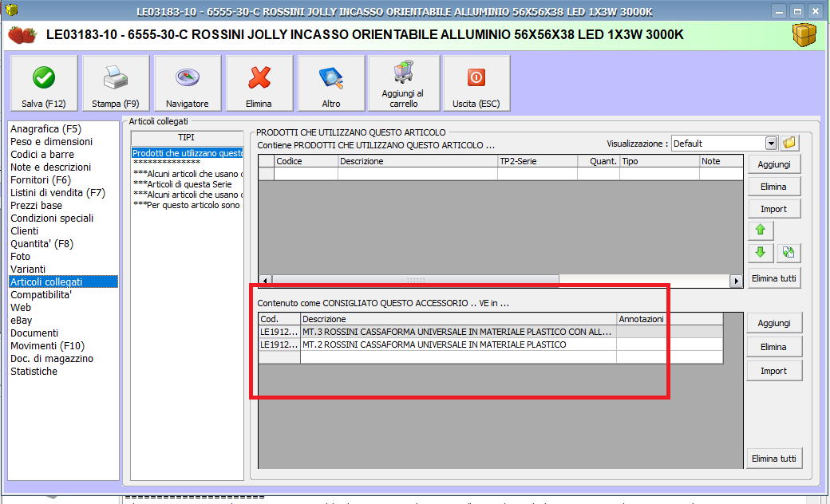This screenshot has width=830, height=504.
Task: Click upper Aggiungi button for products
Action: click(774, 164)
